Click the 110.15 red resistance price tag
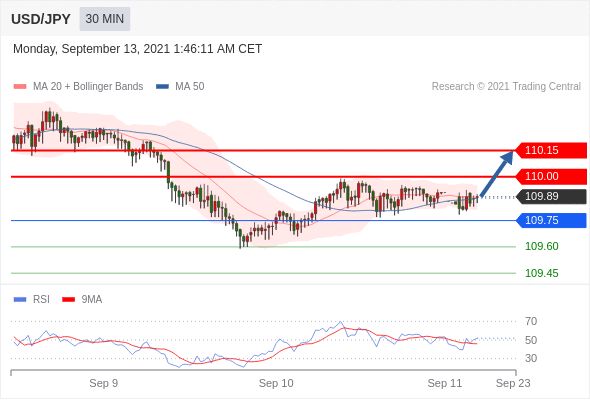Screen dimensions: 590x400 551,151
